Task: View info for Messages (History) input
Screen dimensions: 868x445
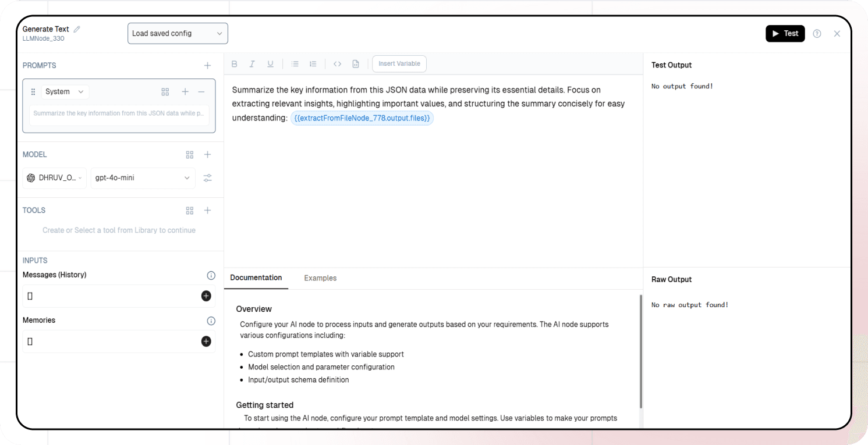Action: (211, 275)
